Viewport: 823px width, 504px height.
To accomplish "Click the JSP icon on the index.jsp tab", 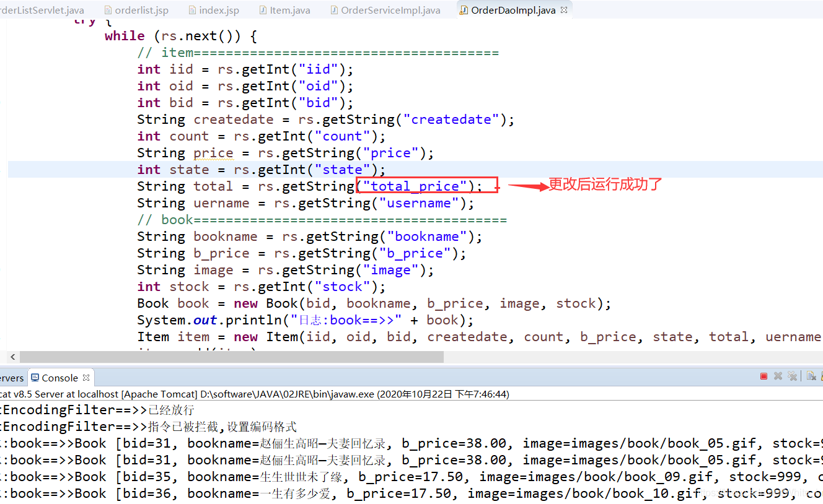I will [190, 9].
